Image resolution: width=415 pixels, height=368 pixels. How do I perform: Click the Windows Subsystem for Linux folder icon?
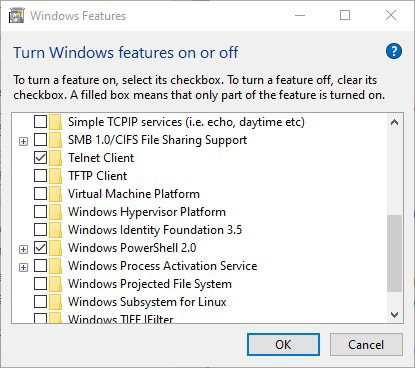click(x=55, y=302)
